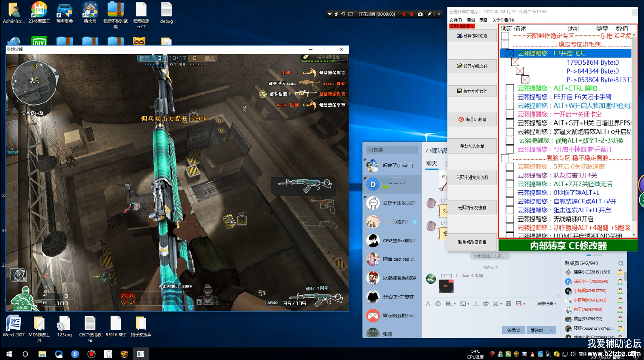Open the MD5修改工具 folder icon
The image size is (644, 360).
click(x=39, y=329)
